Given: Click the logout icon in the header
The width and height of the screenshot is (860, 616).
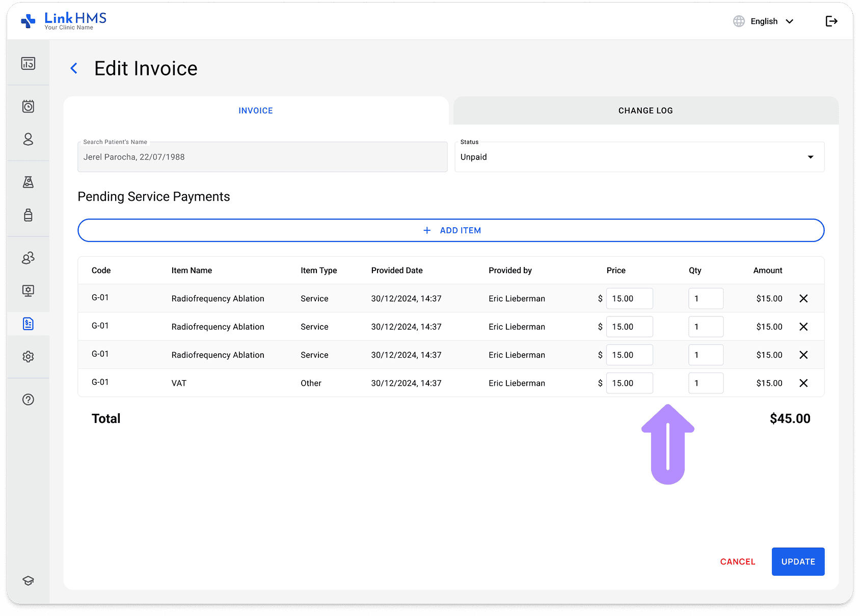Looking at the screenshot, I should click(x=832, y=21).
